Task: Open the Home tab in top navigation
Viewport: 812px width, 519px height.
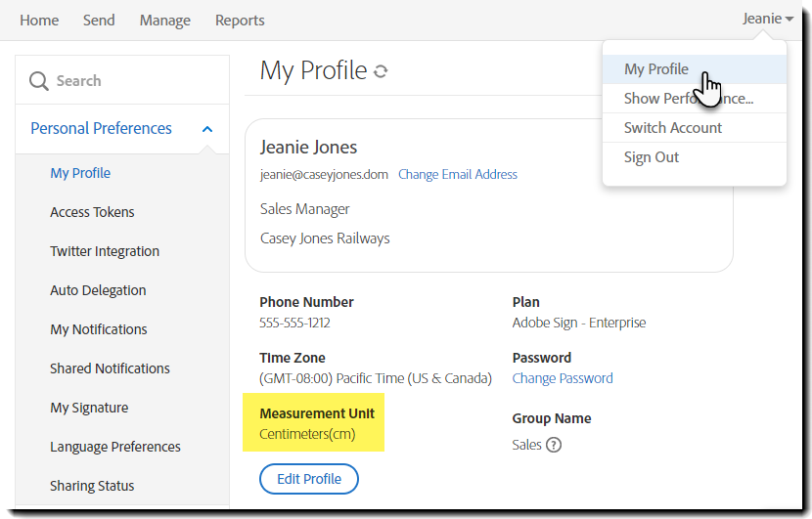Action: 39,20
